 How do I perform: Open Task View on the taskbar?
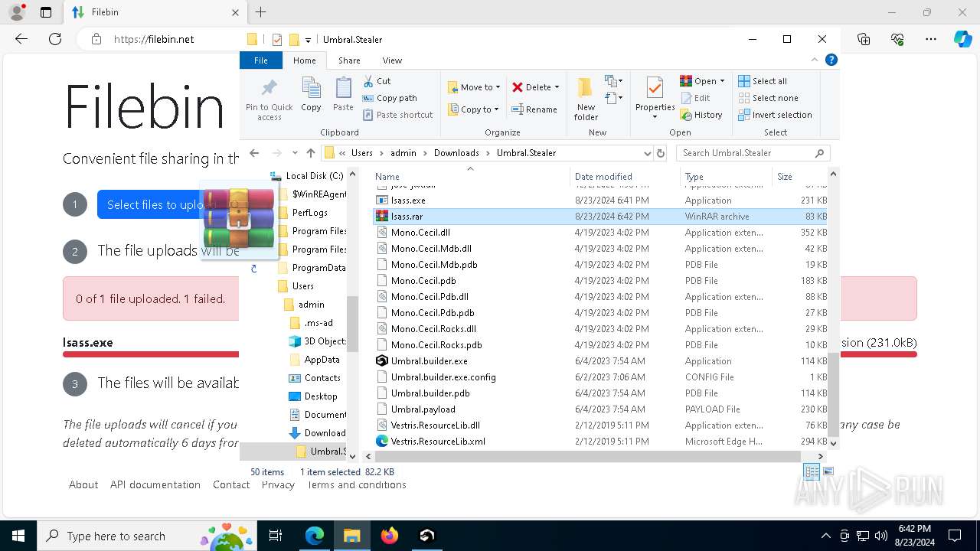pos(276,536)
